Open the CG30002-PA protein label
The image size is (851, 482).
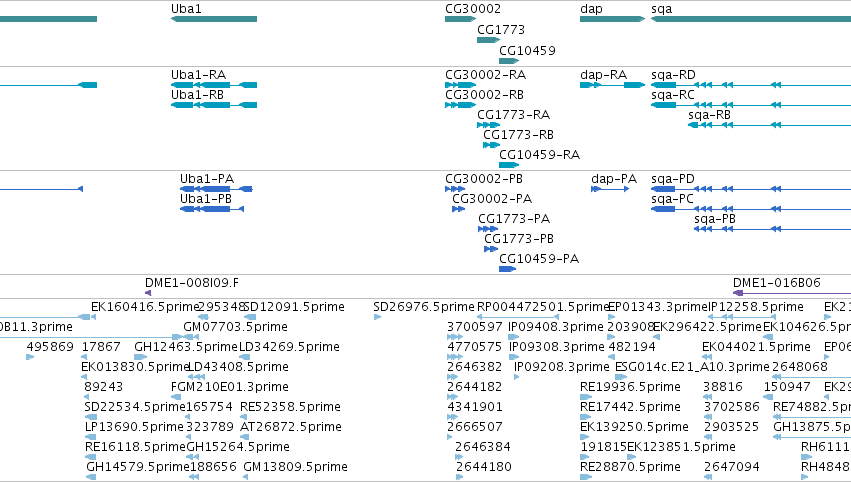pos(492,199)
